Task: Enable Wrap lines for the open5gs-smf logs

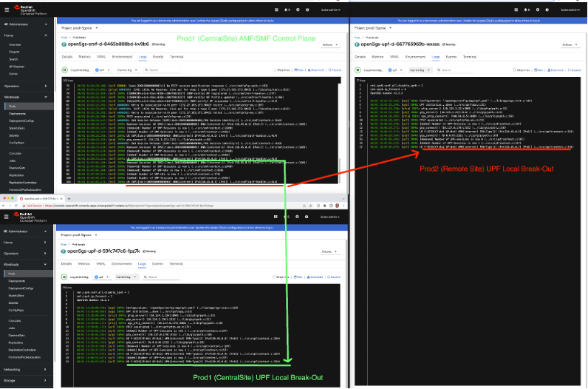Action: pos(279,70)
